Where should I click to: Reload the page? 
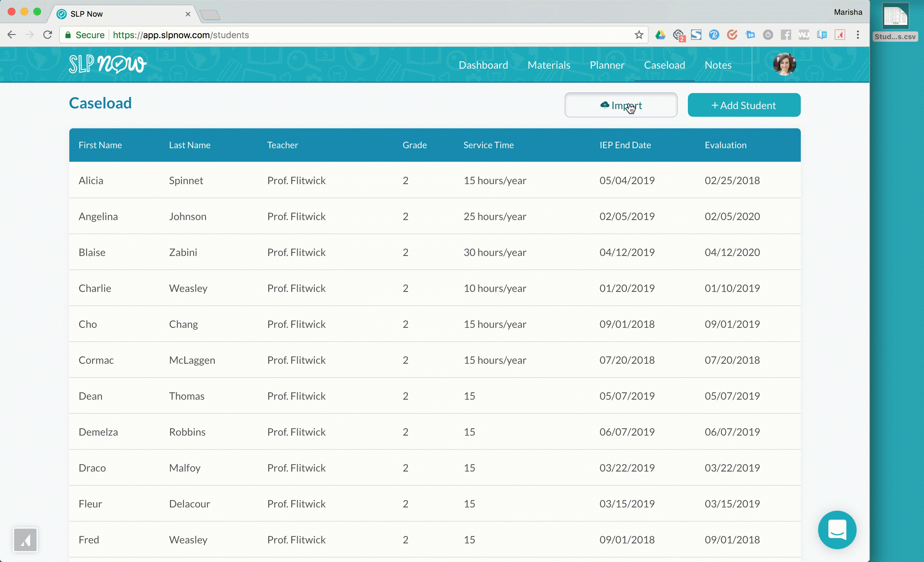coord(47,35)
